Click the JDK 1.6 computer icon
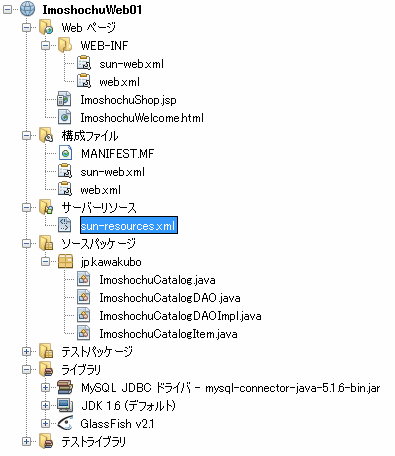Screen dimensions: 395x456 point(65,405)
